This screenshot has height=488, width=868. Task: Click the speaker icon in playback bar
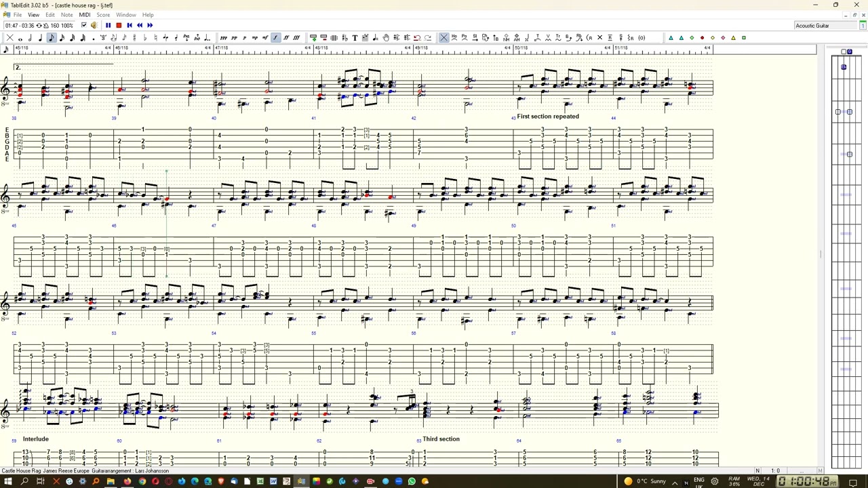point(94,26)
